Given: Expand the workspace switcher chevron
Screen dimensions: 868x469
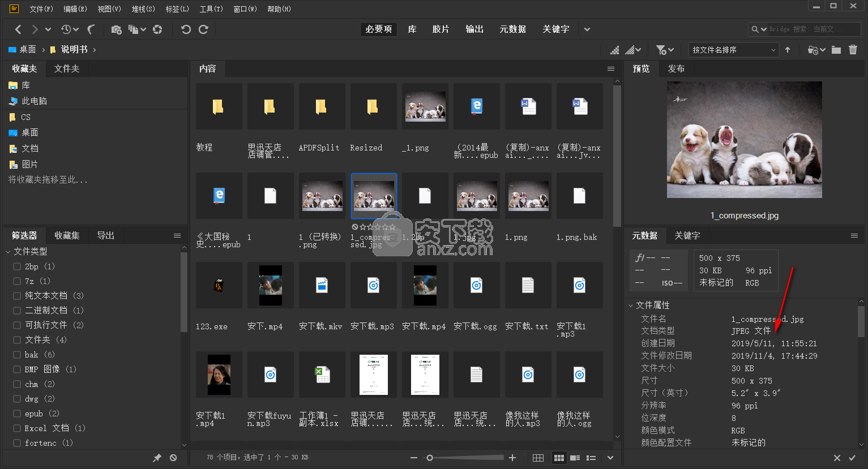Looking at the screenshot, I should [x=587, y=29].
